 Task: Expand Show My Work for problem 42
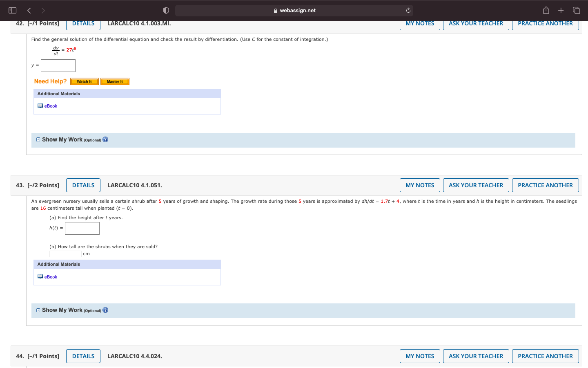(38, 139)
